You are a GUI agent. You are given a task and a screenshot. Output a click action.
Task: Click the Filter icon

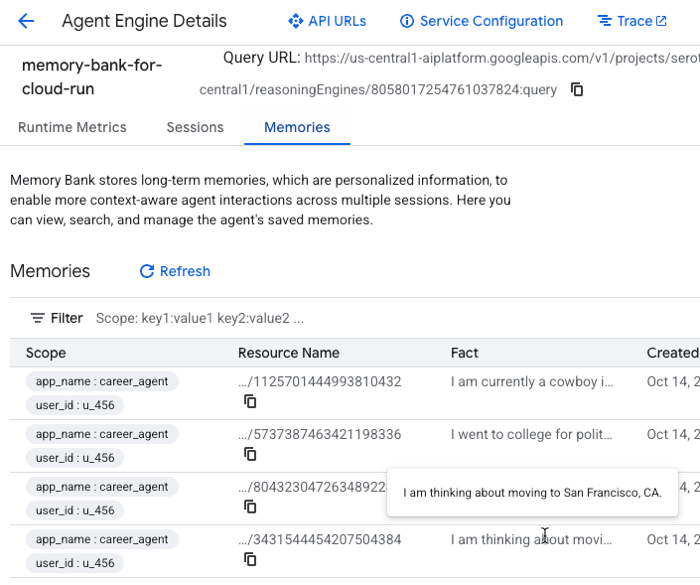pyautogui.click(x=38, y=318)
